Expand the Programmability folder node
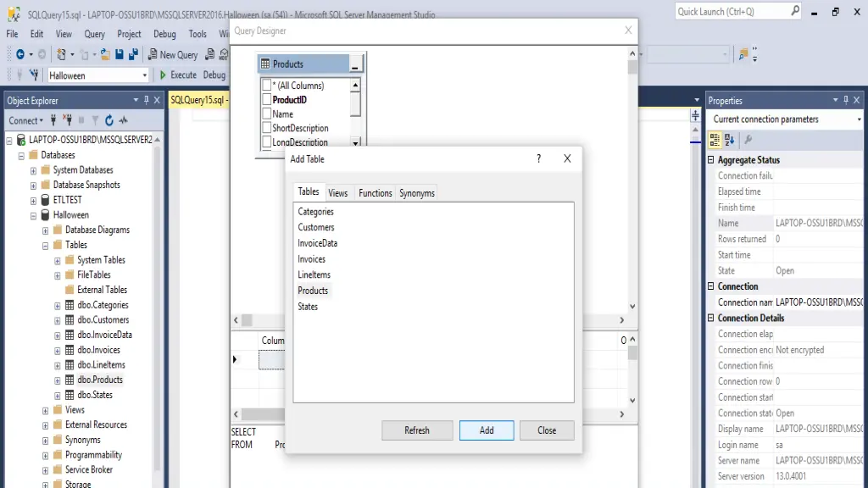Screen dimensions: 868x488 [46, 455]
